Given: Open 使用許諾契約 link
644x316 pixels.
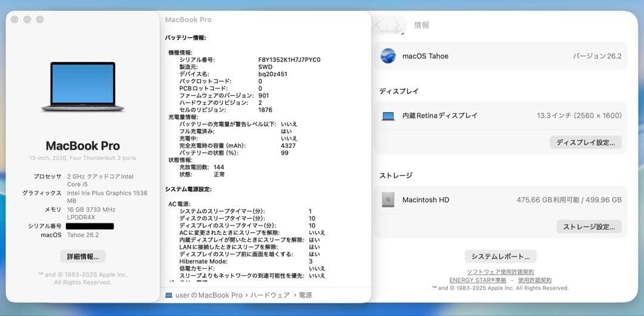Looking at the screenshot, I should [535, 280].
